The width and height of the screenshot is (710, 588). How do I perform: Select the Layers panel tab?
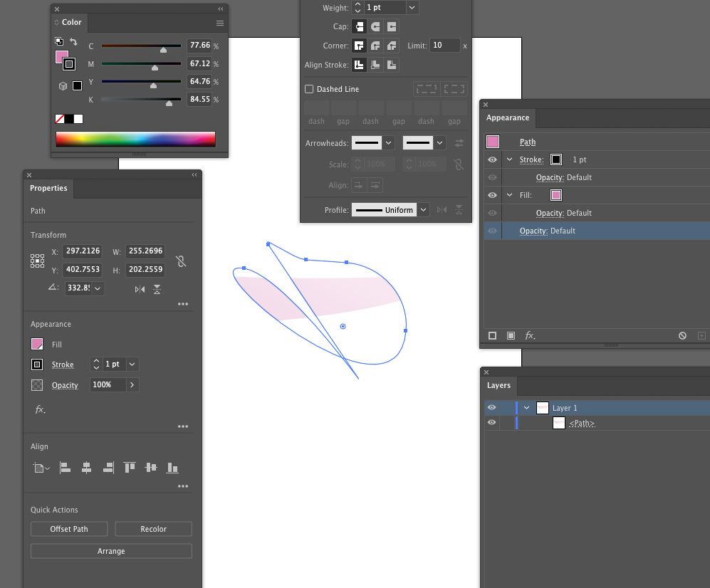498,385
